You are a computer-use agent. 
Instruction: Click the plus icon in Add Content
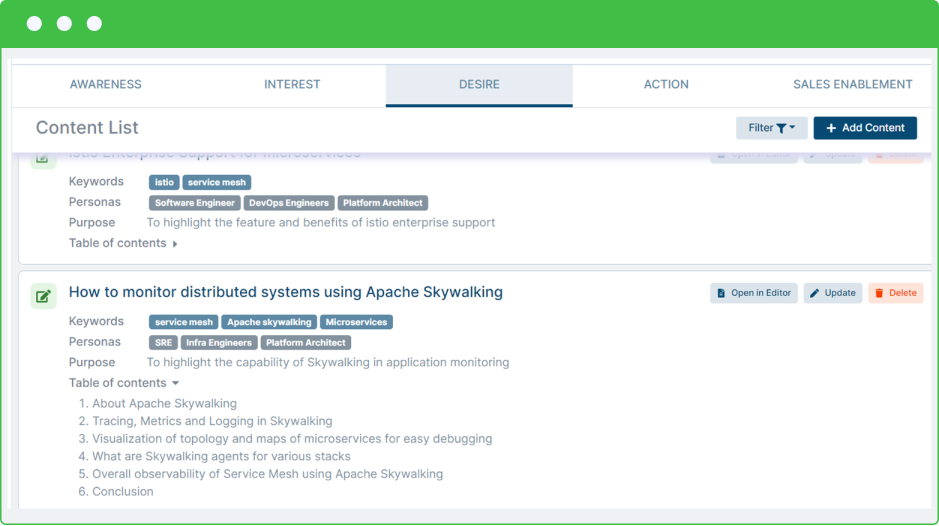831,128
